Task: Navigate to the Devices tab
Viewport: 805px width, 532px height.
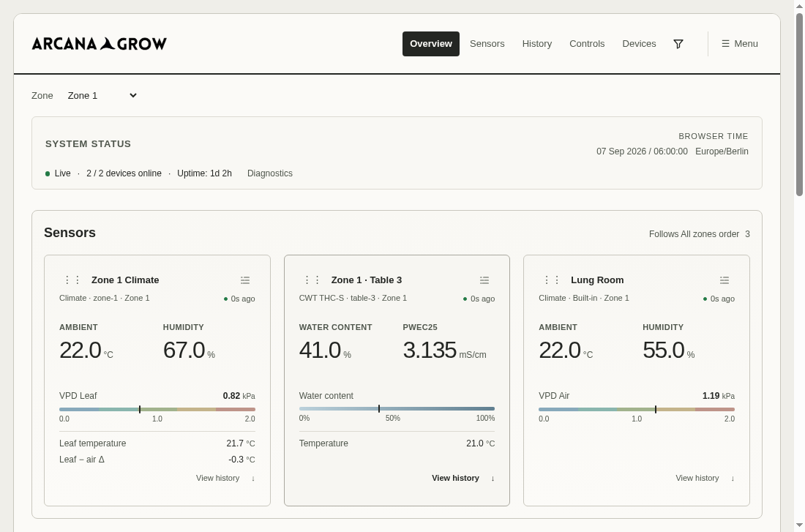Action: 639,44
